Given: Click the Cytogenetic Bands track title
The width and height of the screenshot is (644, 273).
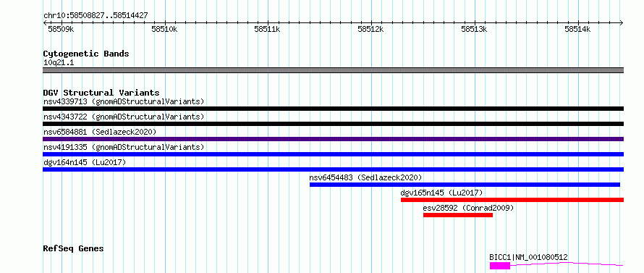Looking at the screenshot, I should 86,54.
